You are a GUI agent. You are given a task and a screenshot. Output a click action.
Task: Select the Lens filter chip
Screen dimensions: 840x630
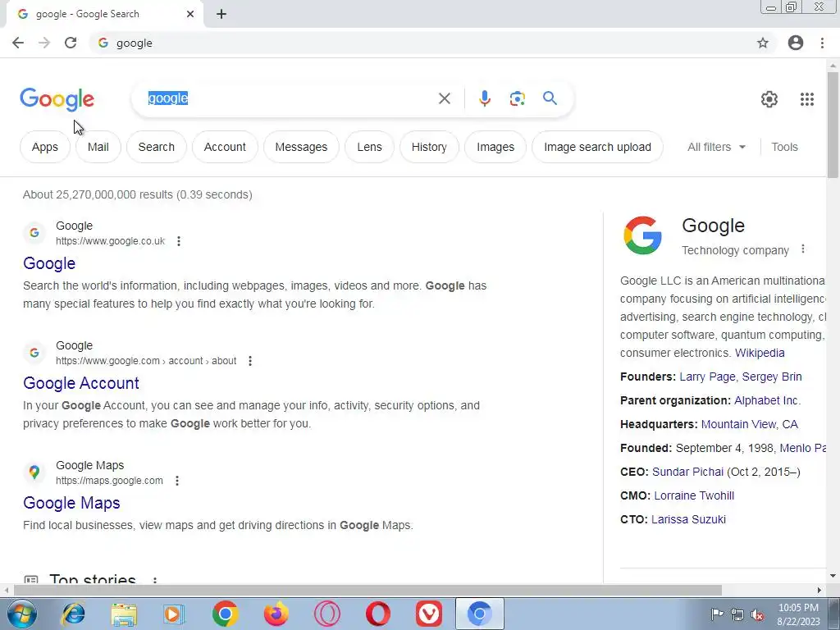tap(370, 147)
